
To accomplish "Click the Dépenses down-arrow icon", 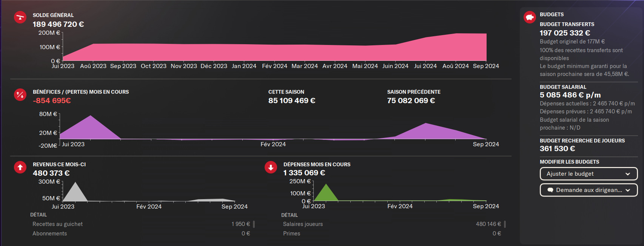I will coord(271,167).
